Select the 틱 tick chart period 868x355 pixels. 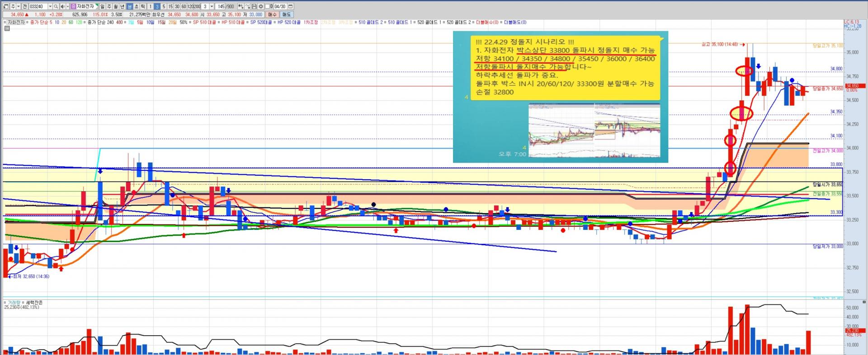click(x=143, y=6)
